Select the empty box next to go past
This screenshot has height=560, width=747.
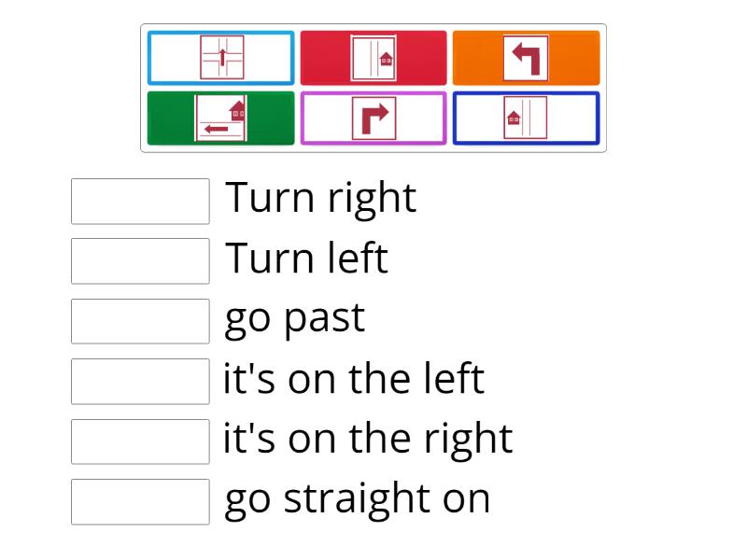tap(140, 321)
